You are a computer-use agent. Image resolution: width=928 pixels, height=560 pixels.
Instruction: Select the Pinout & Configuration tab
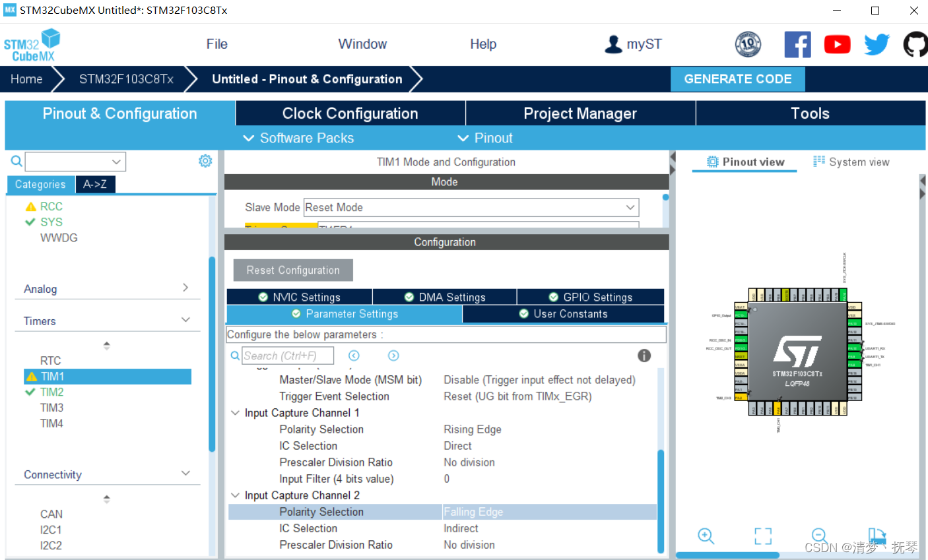(120, 113)
